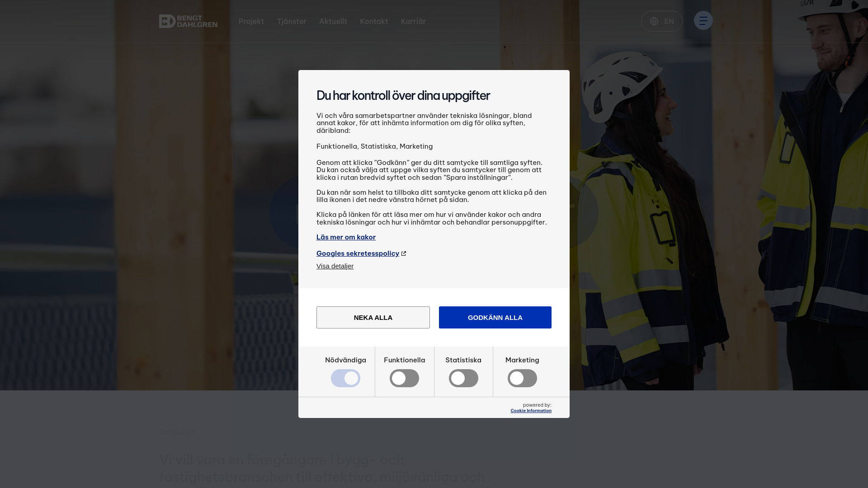The width and height of the screenshot is (868, 488).
Task: Click the text 'Funktionella, Statistiska, Marketing'
Action: (x=374, y=146)
